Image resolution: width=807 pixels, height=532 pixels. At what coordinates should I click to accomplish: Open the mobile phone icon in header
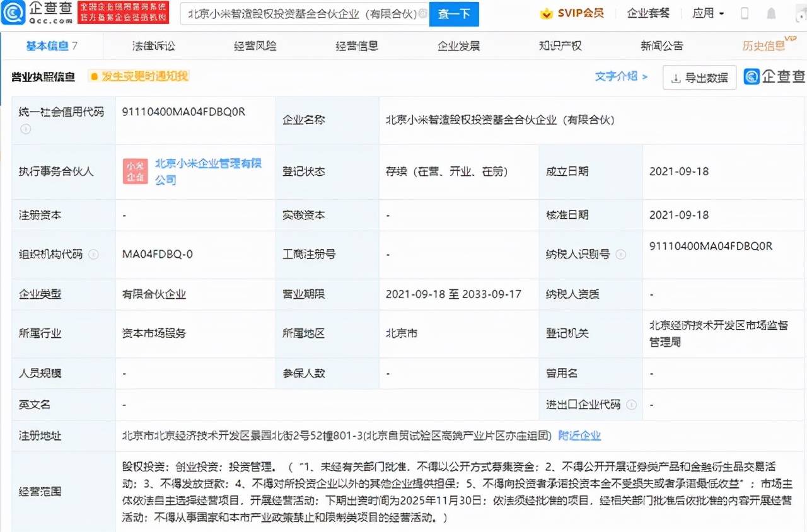pyautogui.click(x=745, y=13)
